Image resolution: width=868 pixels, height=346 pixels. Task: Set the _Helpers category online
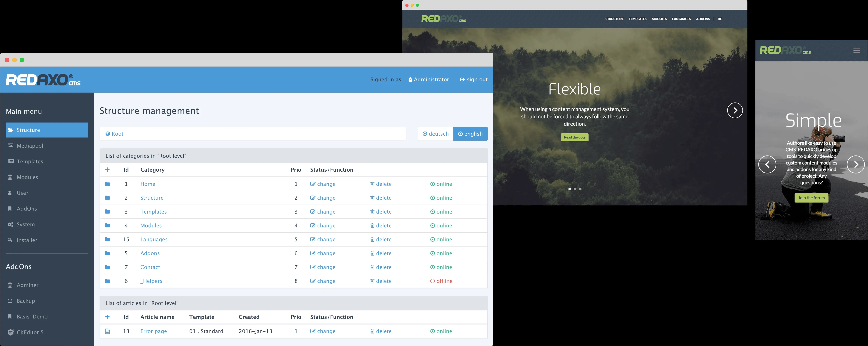pyautogui.click(x=441, y=281)
